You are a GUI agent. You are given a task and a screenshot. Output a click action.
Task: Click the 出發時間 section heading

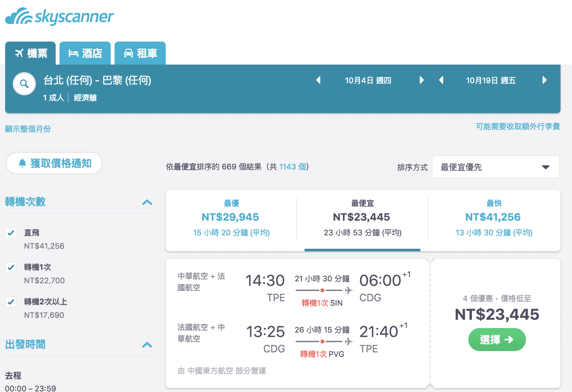point(25,344)
